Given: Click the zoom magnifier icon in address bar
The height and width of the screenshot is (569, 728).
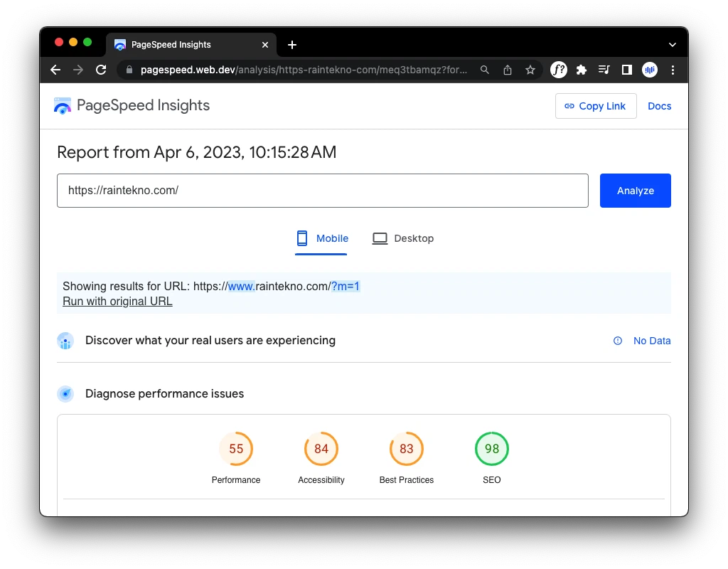Looking at the screenshot, I should (x=485, y=70).
